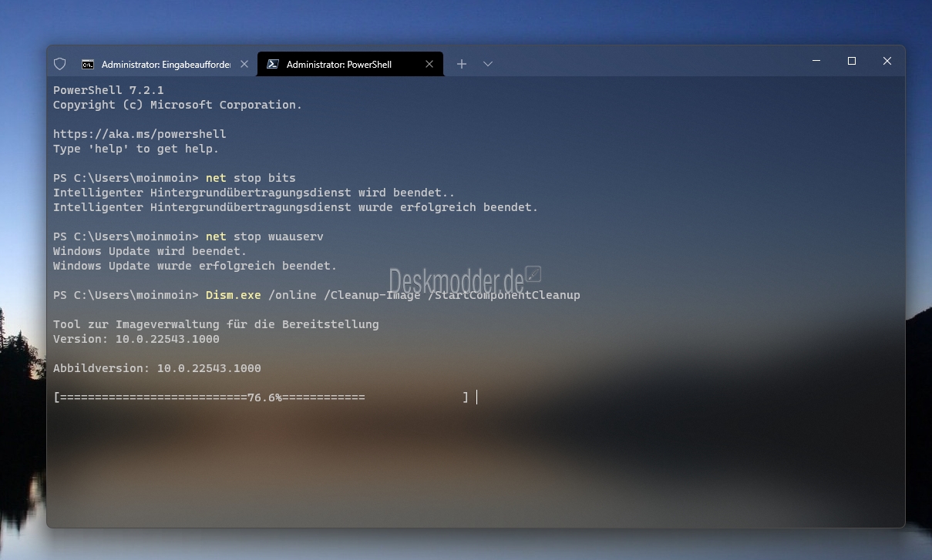Click the "Type 'help' to get help." line
The height and width of the screenshot is (560, 932).
(x=136, y=149)
